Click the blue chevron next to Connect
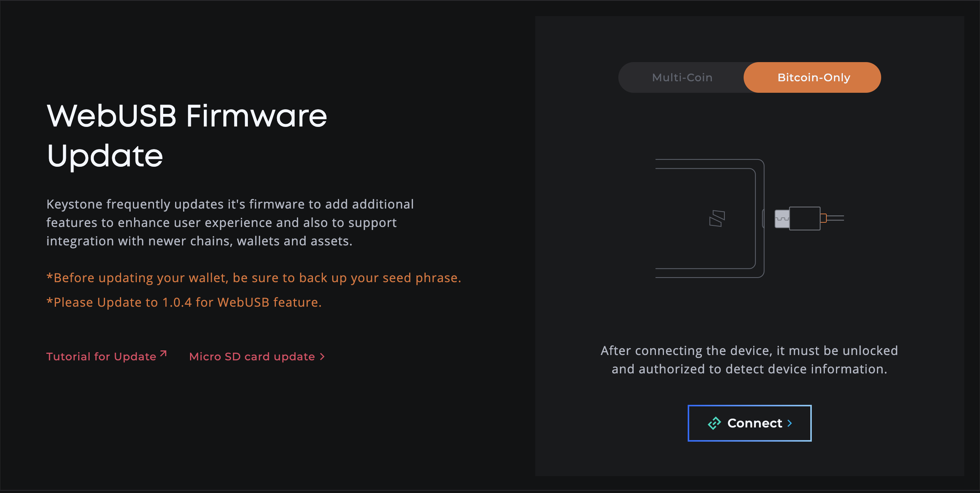980x493 pixels. pos(790,423)
